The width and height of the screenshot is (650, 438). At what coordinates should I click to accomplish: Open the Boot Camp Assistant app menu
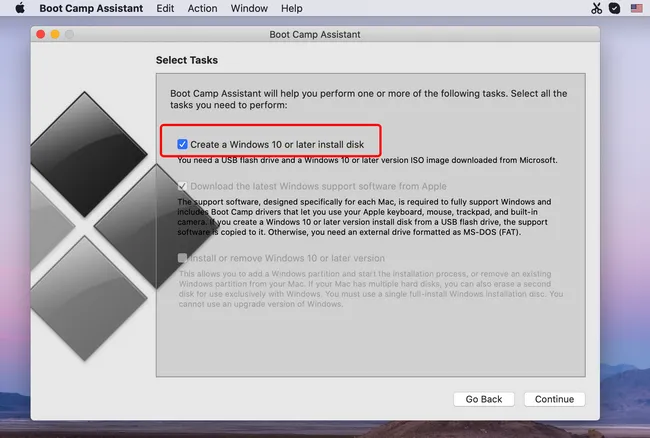(91, 8)
